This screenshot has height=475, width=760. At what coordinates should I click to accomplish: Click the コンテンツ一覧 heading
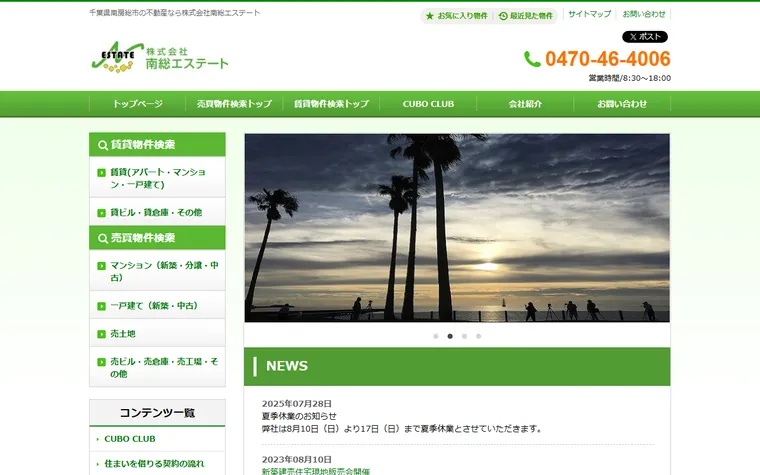coord(158,413)
